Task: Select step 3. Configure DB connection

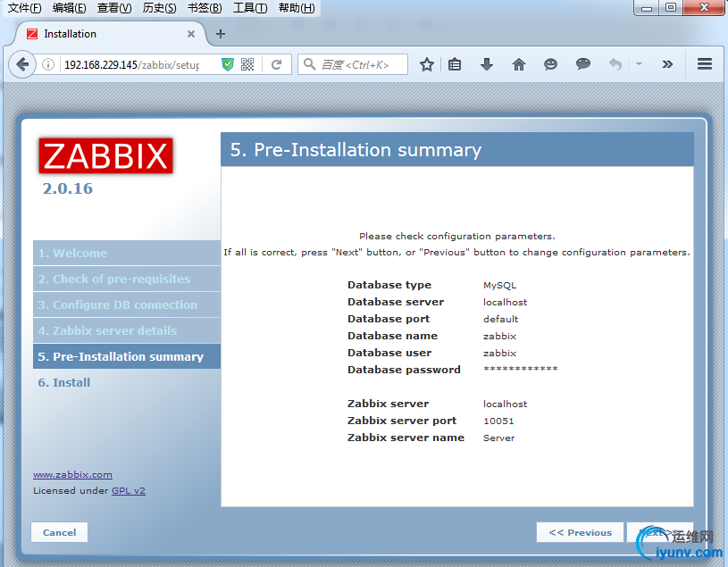Action: click(x=127, y=304)
